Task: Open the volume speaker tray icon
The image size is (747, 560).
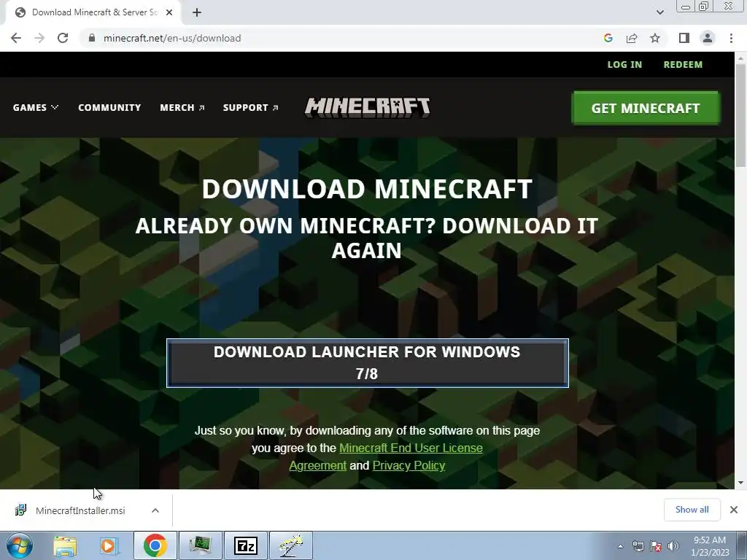Action: 673,546
